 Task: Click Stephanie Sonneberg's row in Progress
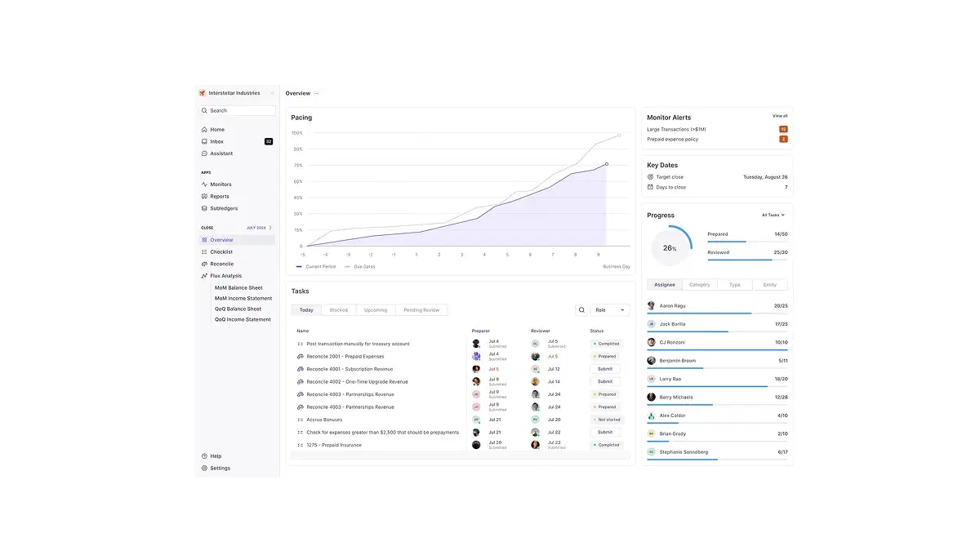718,454
